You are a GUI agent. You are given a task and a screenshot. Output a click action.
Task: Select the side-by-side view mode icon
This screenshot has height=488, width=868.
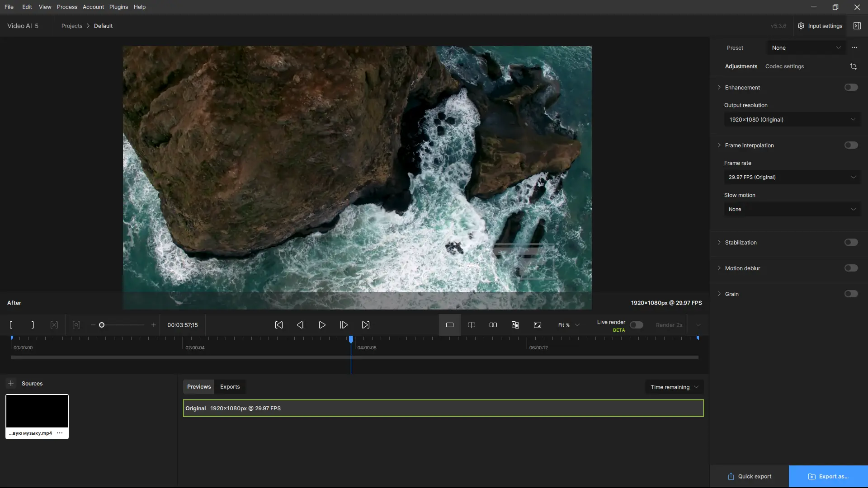tap(493, 325)
